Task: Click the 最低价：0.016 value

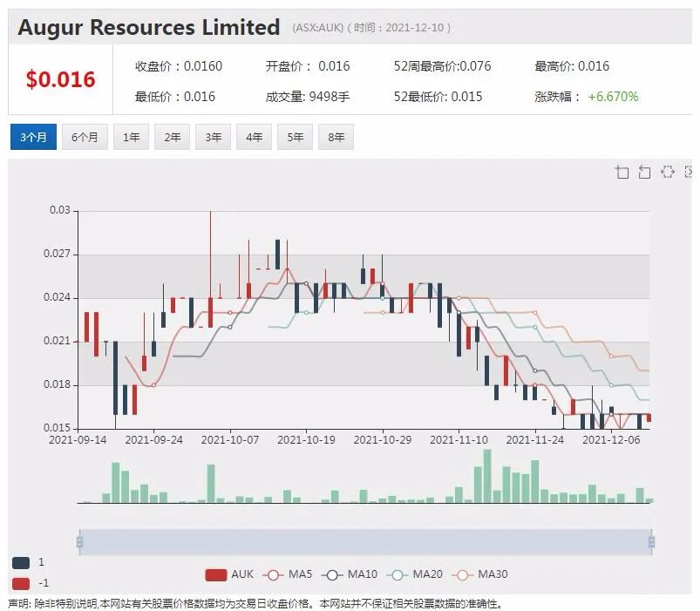Action: [x=175, y=97]
